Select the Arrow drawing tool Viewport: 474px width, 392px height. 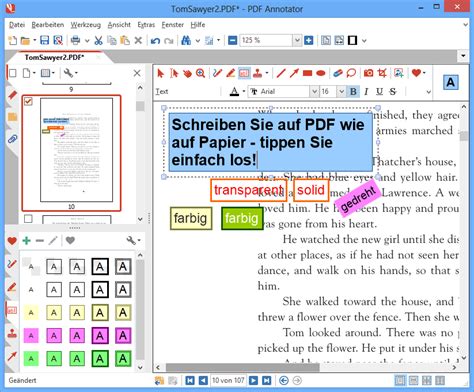pyautogui.click(x=294, y=73)
